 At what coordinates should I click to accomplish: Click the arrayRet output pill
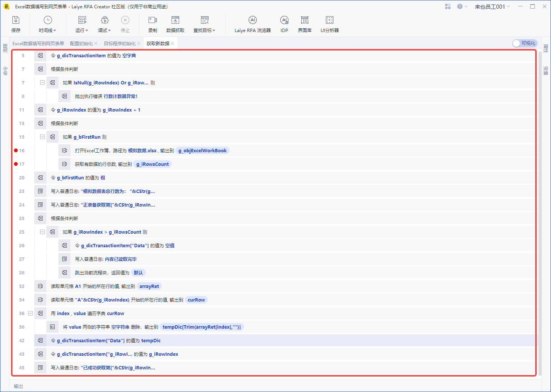[x=149, y=286]
